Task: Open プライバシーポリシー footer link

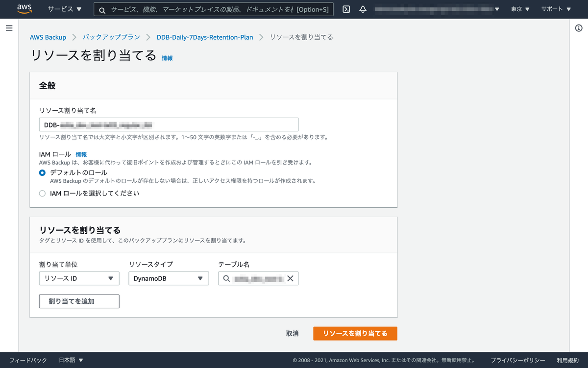Action: coord(518,360)
